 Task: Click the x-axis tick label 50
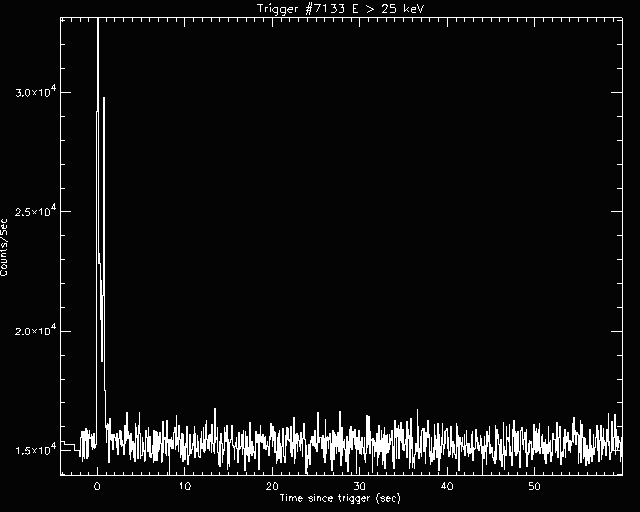pyautogui.click(x=534, y=486)
